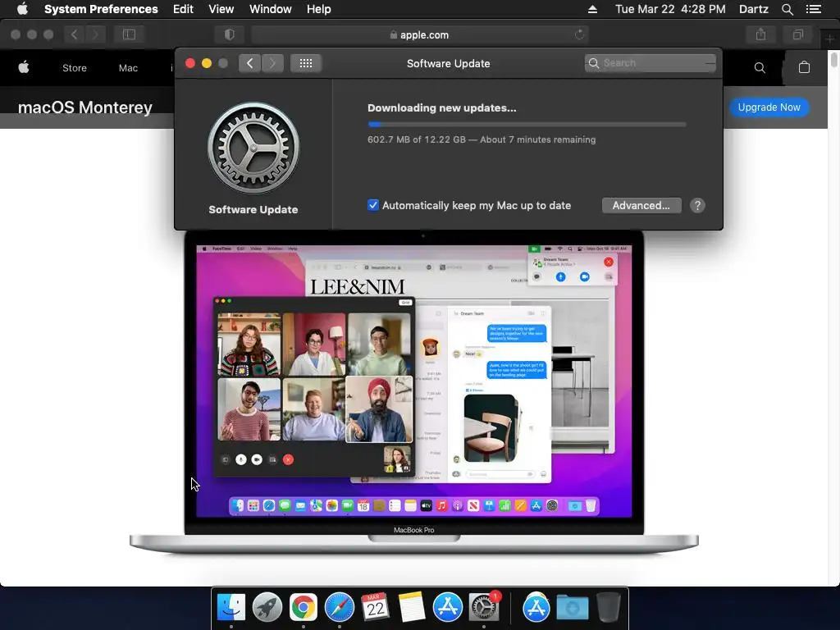Click the date and time in the menu bar
The width and height of the screenshot is (840, 630).
pos(670,9)
